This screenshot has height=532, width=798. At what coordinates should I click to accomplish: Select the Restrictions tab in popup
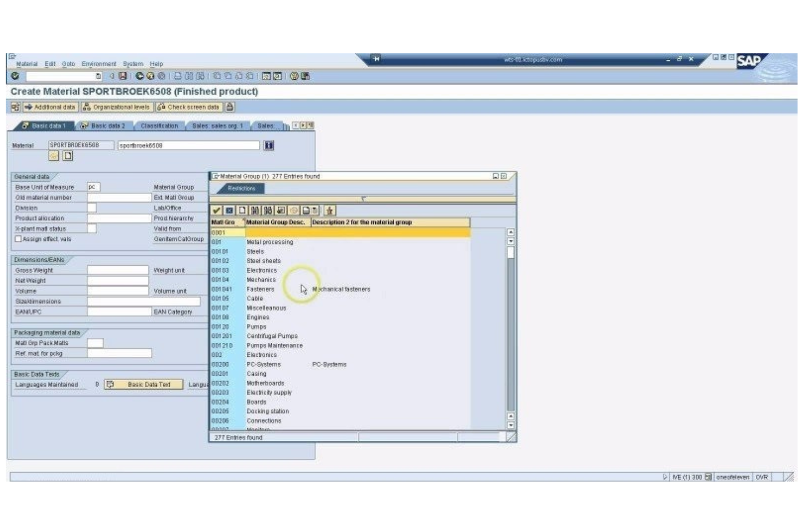point(241,188)
